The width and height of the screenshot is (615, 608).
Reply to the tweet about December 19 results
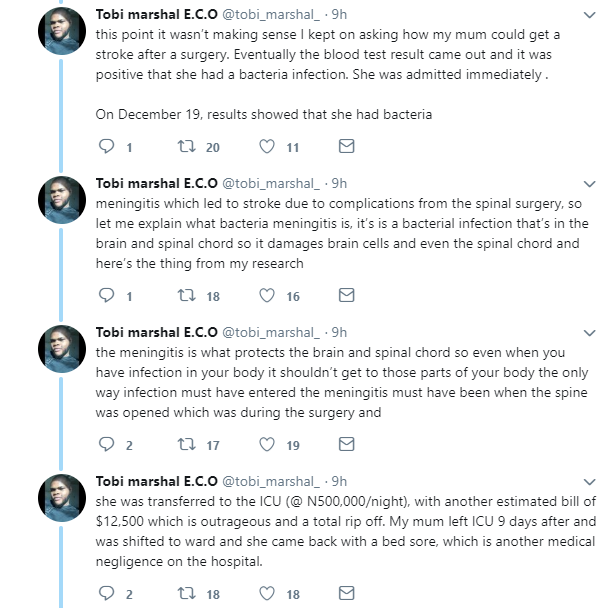[109, 147]
